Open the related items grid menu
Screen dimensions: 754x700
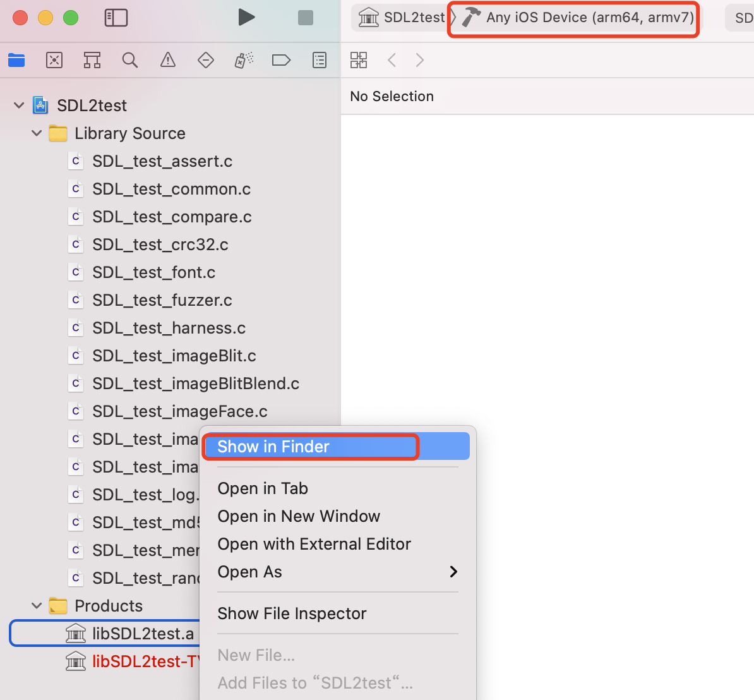point(358,60)
